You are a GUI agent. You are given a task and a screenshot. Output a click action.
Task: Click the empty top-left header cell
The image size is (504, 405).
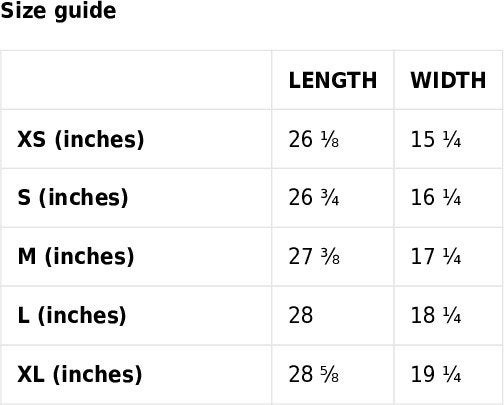click(x=136, y=80)
